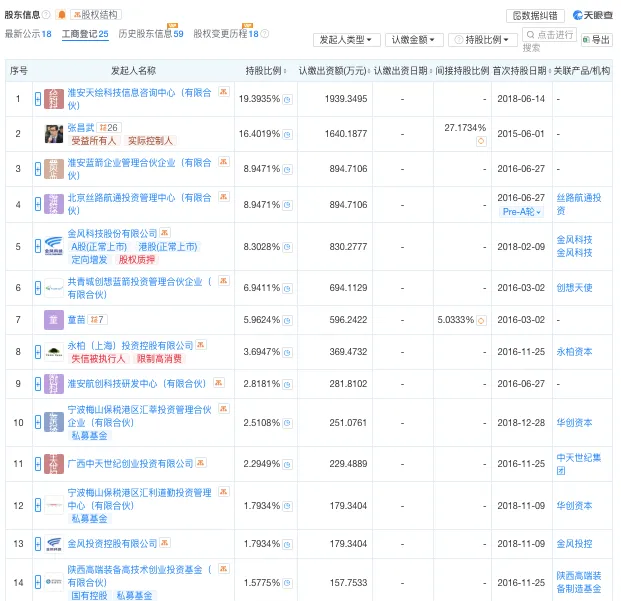Click history icon next to 1.5775%
The image size is (621, 601).
point(288,583)
